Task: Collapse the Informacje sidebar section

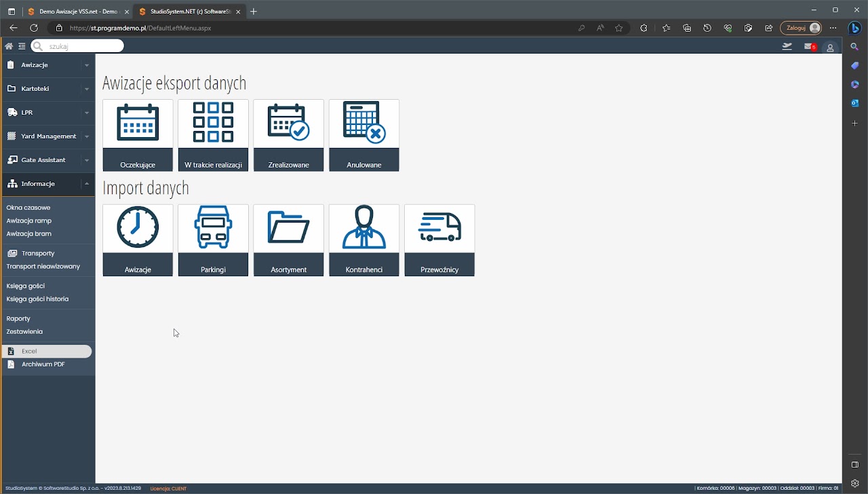Action: coord(86,184)
